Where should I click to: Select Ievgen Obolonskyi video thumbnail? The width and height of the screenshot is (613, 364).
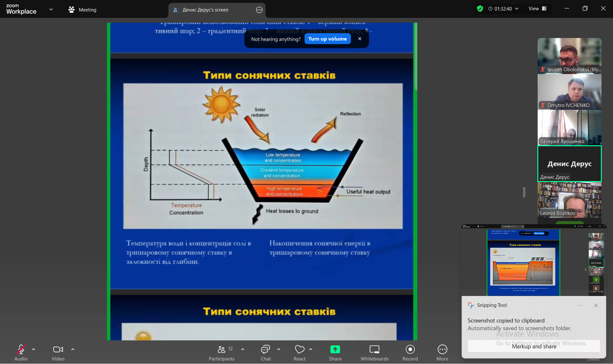tap(569, 56)
